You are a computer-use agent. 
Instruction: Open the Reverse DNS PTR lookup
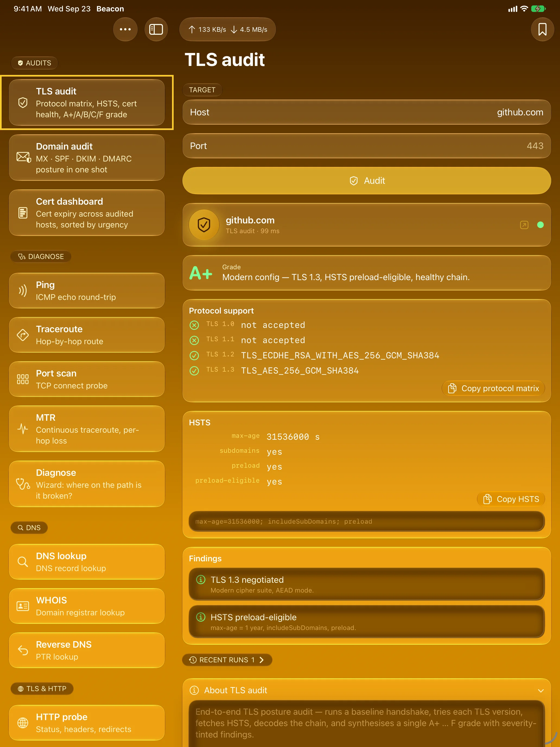coord(87,650)
